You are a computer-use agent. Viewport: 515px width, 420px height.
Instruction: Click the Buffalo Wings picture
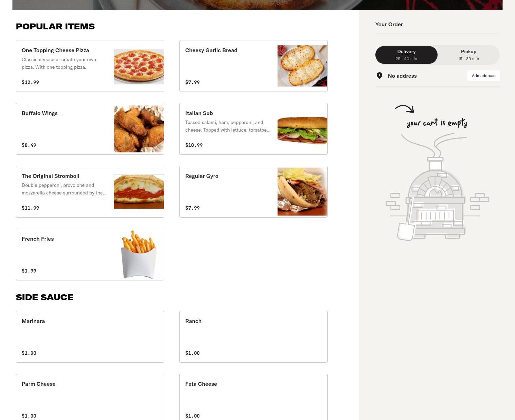[139, 129]
